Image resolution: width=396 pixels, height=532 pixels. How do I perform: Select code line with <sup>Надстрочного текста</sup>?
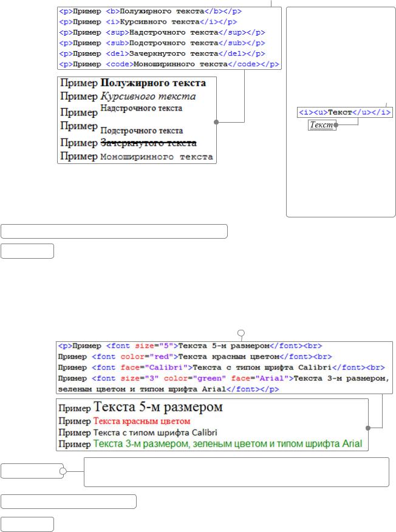pyautogui.click(x=162, y=32)
